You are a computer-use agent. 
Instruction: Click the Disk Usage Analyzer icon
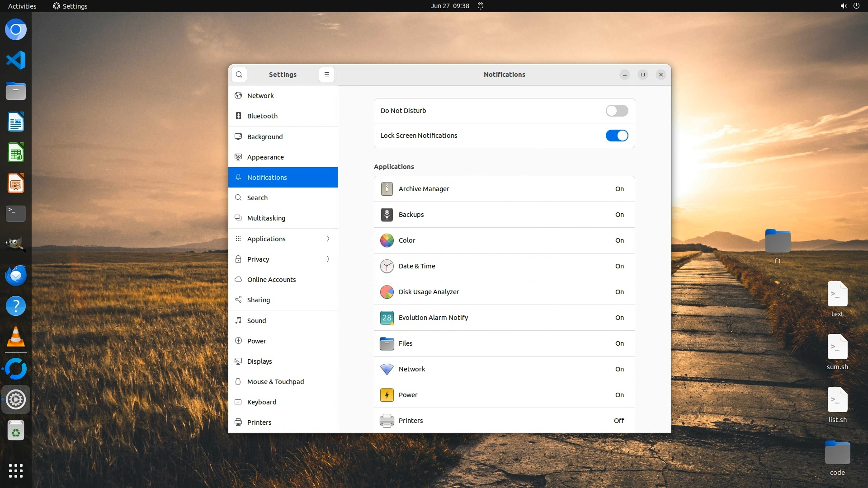[x=387, y=292]
